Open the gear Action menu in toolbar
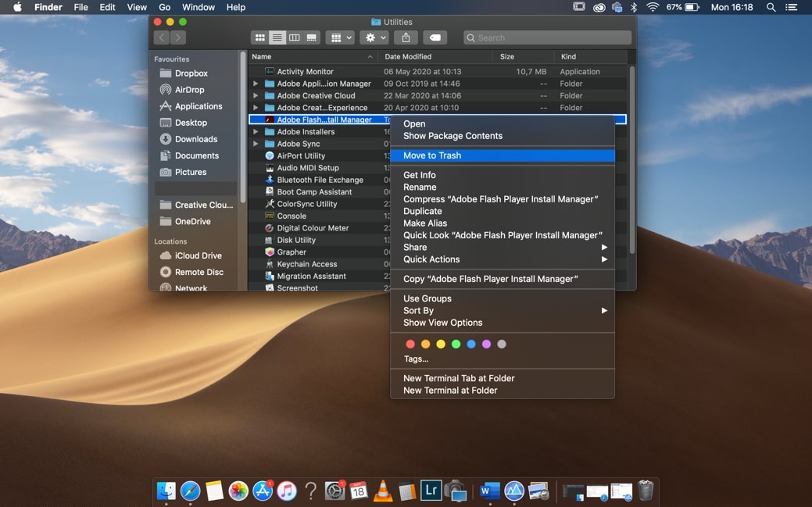 pyautogui.click(x=375, y=37)
